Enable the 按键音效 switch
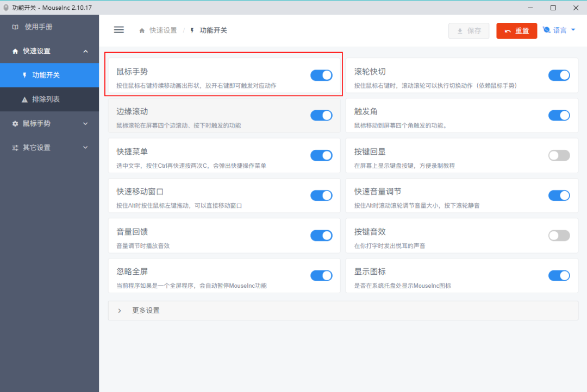The width and height of the screenshot is (587, 392). pos(559,235)
